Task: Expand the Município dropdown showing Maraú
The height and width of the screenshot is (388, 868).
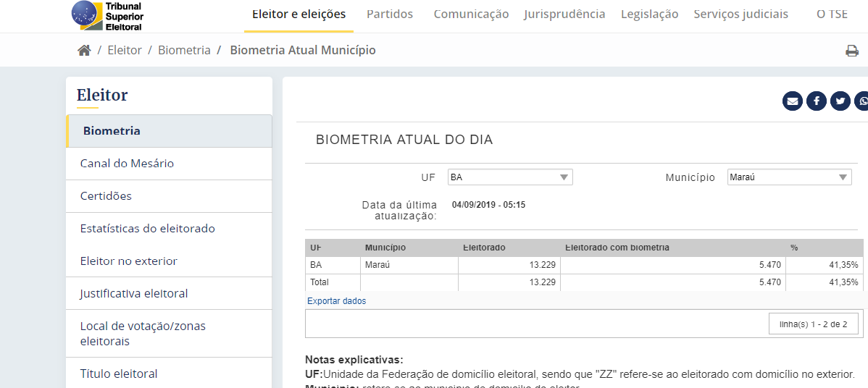Action: pyautogui.click(x=789, y=177)
